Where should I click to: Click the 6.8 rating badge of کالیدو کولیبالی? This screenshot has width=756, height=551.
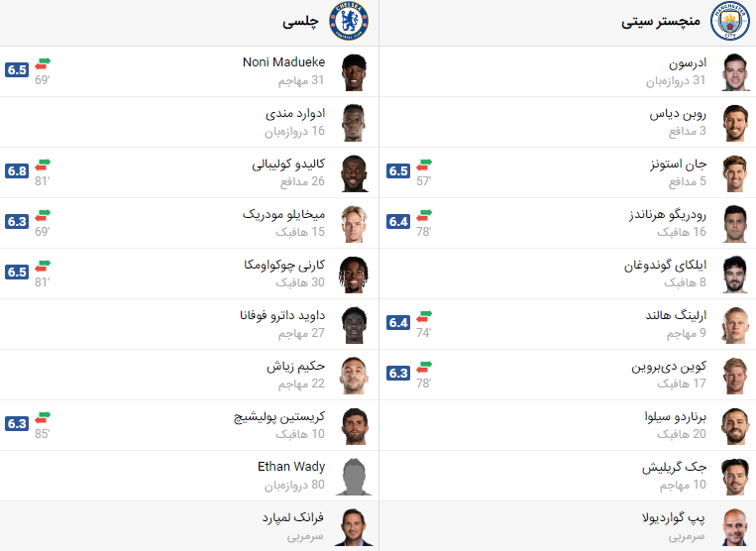coord(17,171)
